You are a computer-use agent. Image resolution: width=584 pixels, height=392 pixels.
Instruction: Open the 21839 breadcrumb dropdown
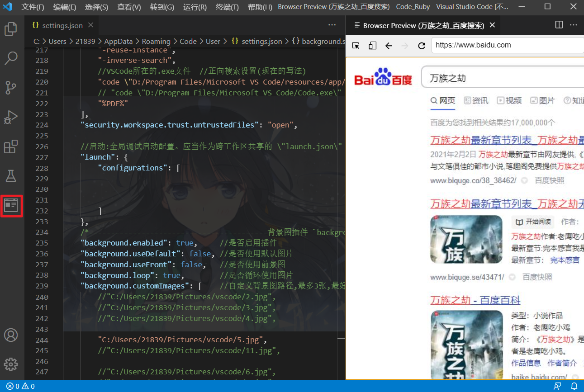(85, 41)
